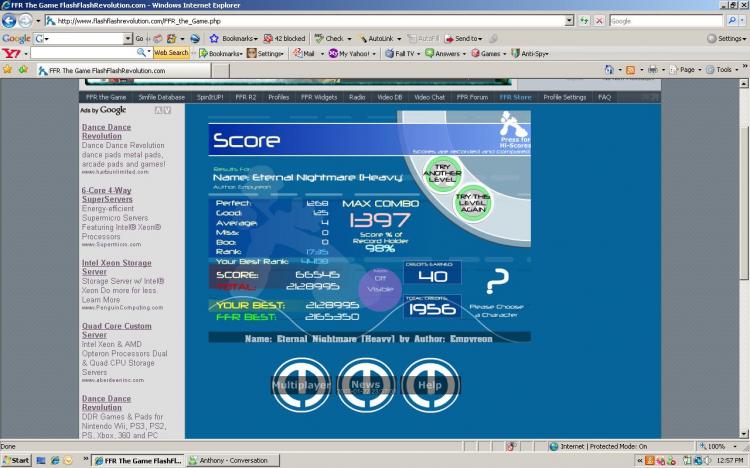
Task: Click the hi-scores character icon
Action: (513, 124)
